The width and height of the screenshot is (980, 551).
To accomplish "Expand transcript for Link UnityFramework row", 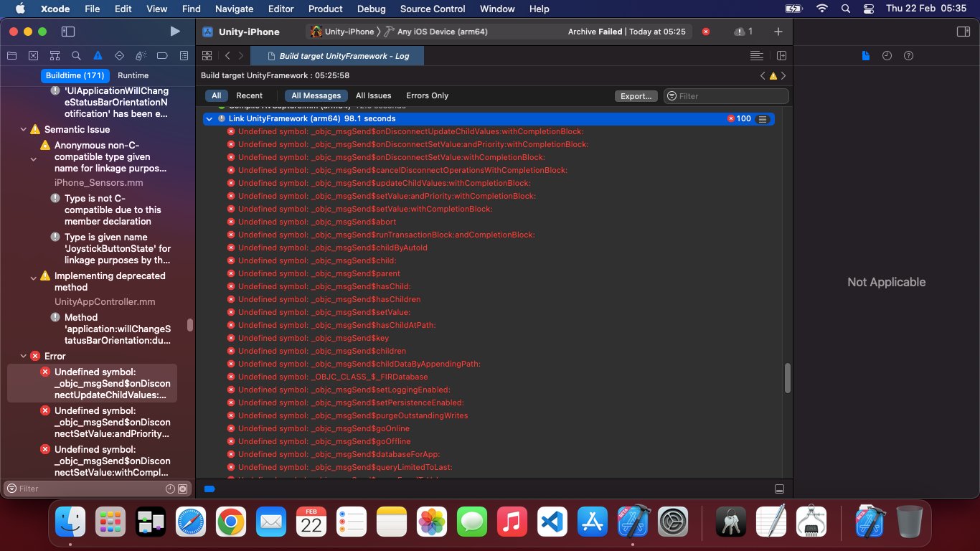I will pos(763,118).
